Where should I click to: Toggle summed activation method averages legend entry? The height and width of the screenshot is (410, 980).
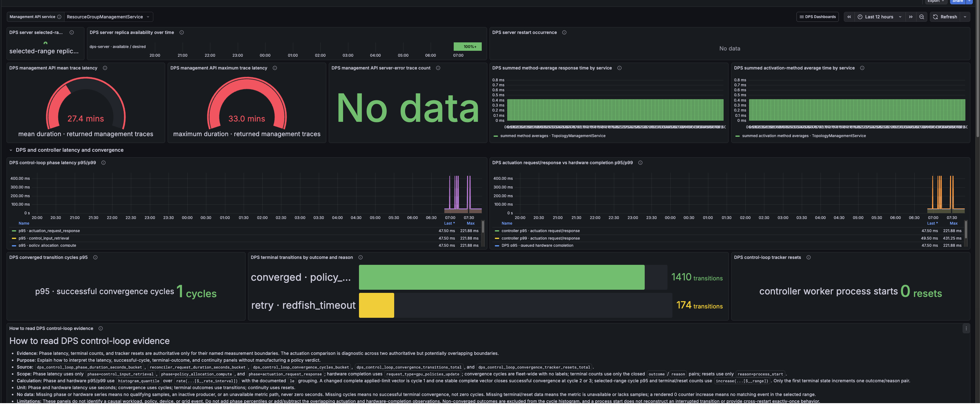click(x=804, y=136)
